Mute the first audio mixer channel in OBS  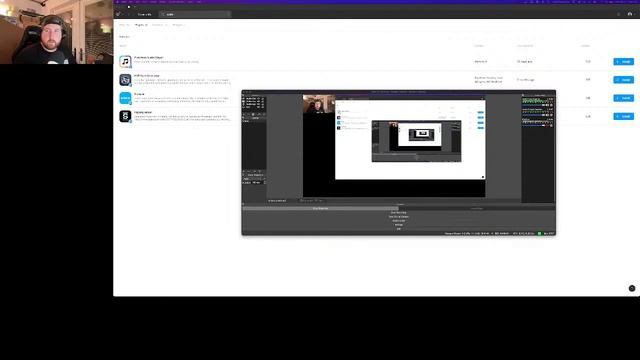(x=547, y=105)
